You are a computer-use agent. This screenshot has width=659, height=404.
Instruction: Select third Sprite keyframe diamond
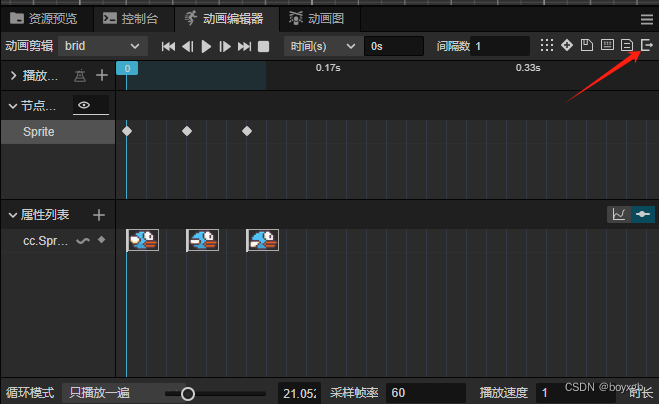click(x=247, y=131)
